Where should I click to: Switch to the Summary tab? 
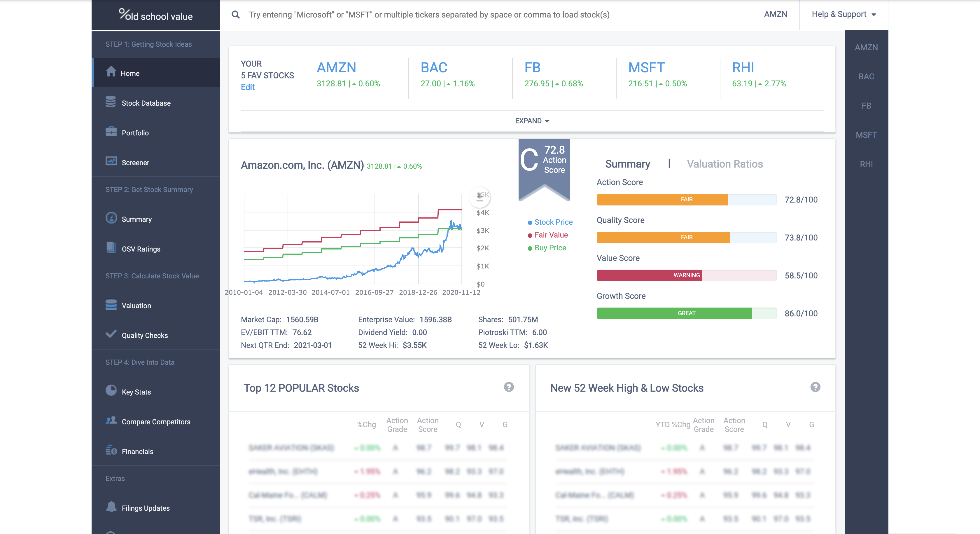[x=627, y=164]
